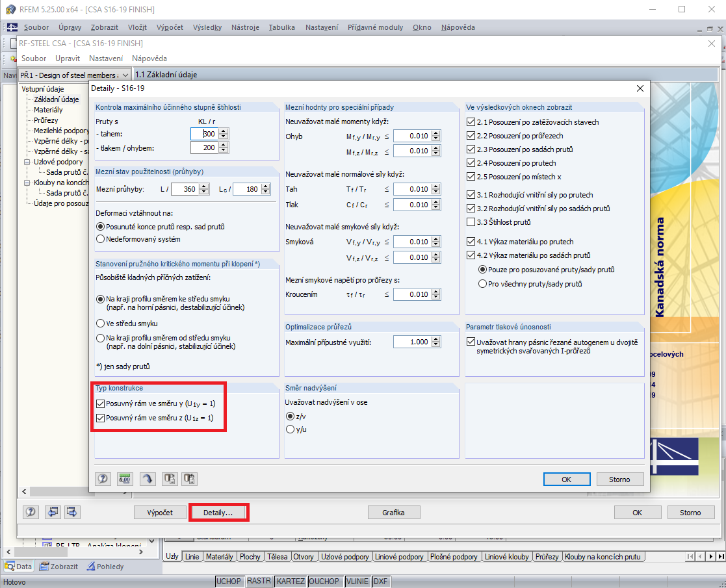Screen dimensions: 726x588
Task: Click Tf / Tr limit input field
Action: [x=412, y=189]
